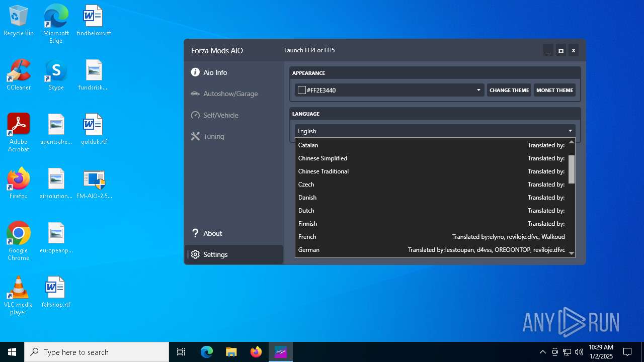This screenshot has width=644, height=362.
Task: Click the #FF2E3440 color swatch
Action: [x=302, y=90]
